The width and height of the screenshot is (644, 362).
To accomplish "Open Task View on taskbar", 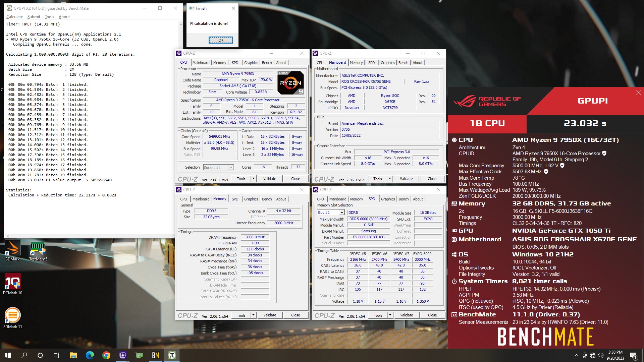I will (x=56, y=355).
